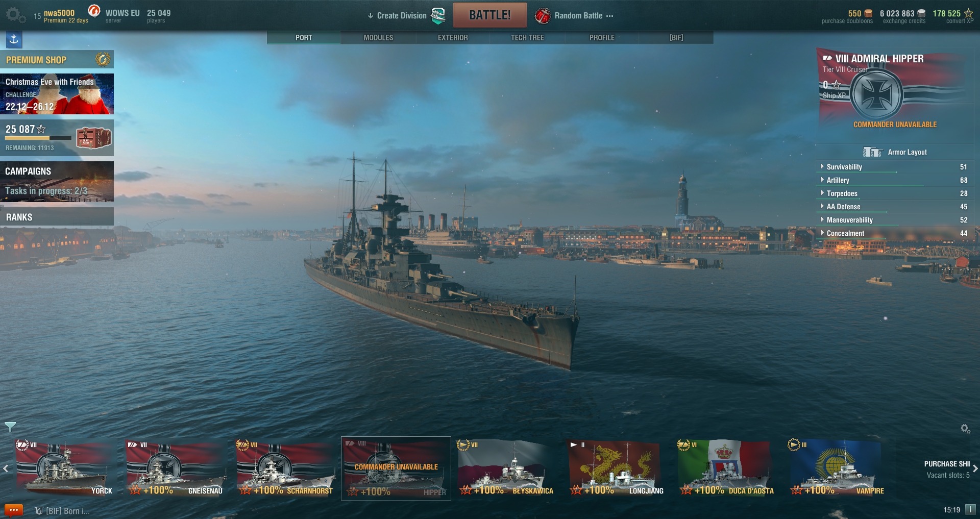Click the purchase doubloons coin icon
Viewport: 980px width, 519px height.
tap(868, 13)
